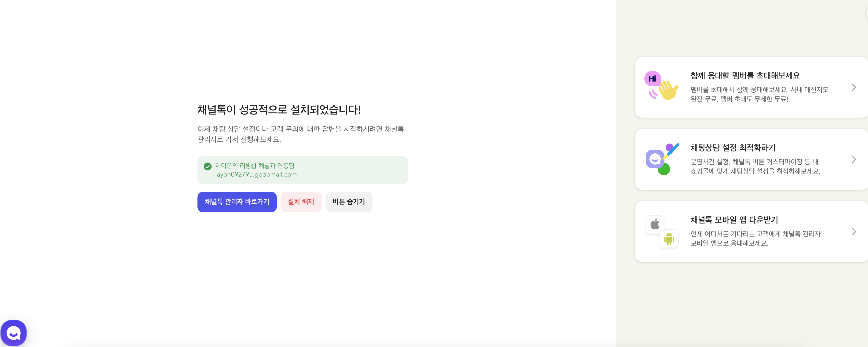Screen dimensions: 868x347
Task: Click the Apple logo icon
Action: (655, 224)
